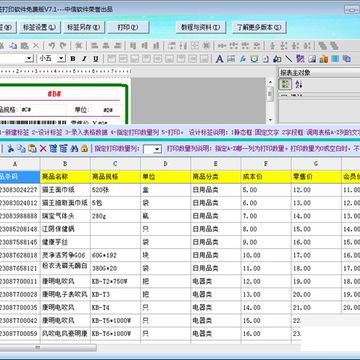Viewport: 360px width, 360px height.
Task: Select the formula fx field tool
Action: click(x=243, y=59)
